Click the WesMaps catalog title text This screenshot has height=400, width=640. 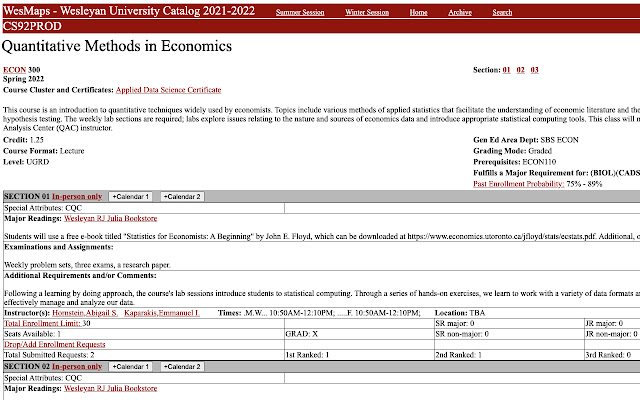(x=129, y=11)
